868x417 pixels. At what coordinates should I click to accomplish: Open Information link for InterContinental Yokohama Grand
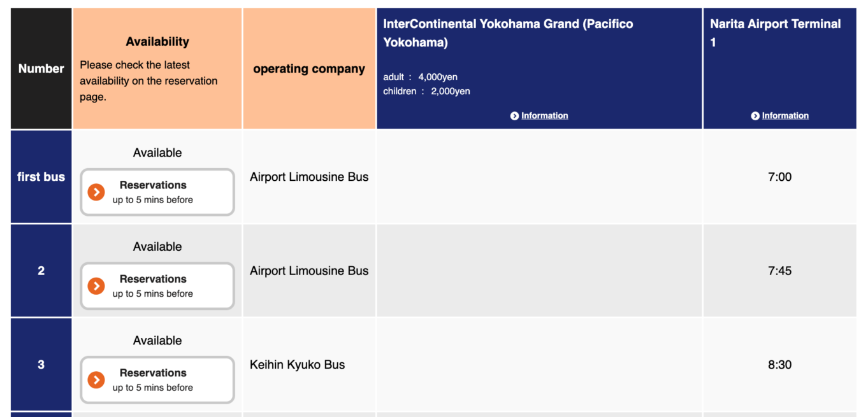544,116
